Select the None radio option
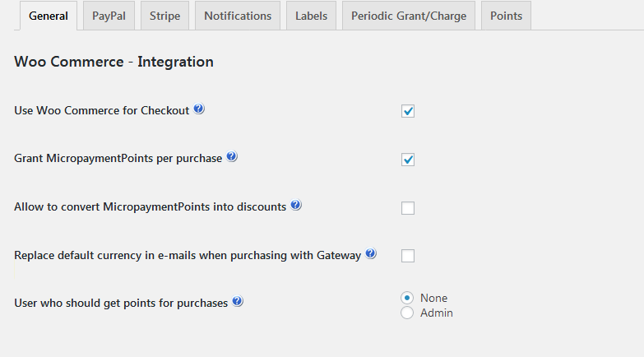The height and width of the screenshot is (357, 644). [406, 298]
